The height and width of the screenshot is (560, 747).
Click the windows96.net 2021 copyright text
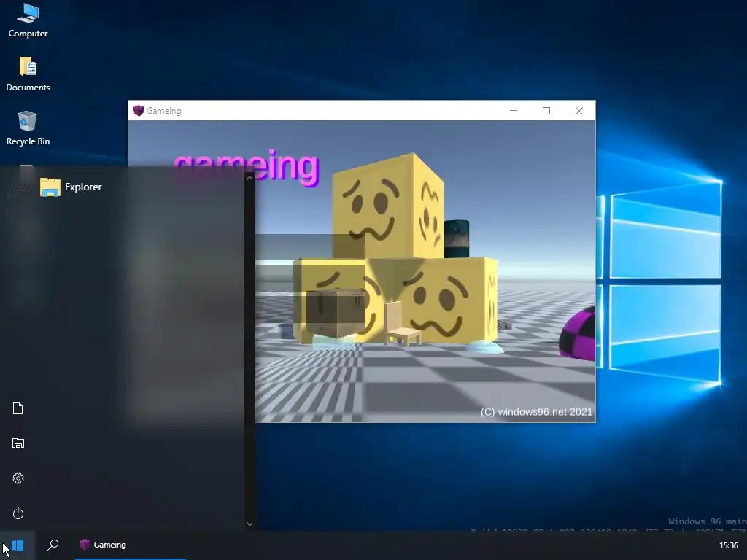pyautogui.click(x=536, y=412)
